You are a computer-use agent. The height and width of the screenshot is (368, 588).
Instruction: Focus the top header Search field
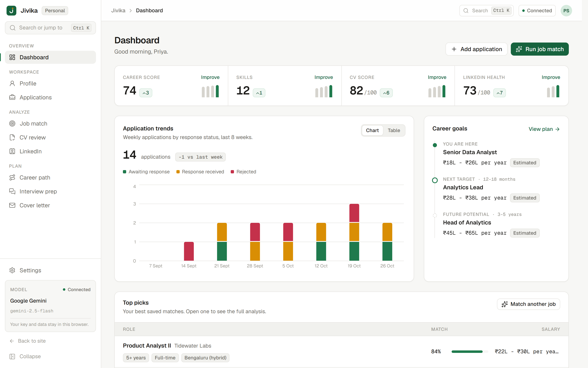coord(486,10)
